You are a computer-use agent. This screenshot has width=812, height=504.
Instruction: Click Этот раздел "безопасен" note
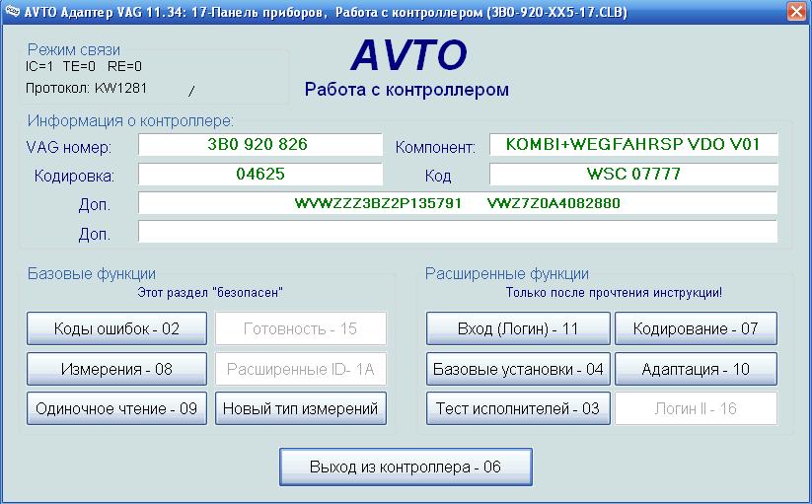point(210,292)
